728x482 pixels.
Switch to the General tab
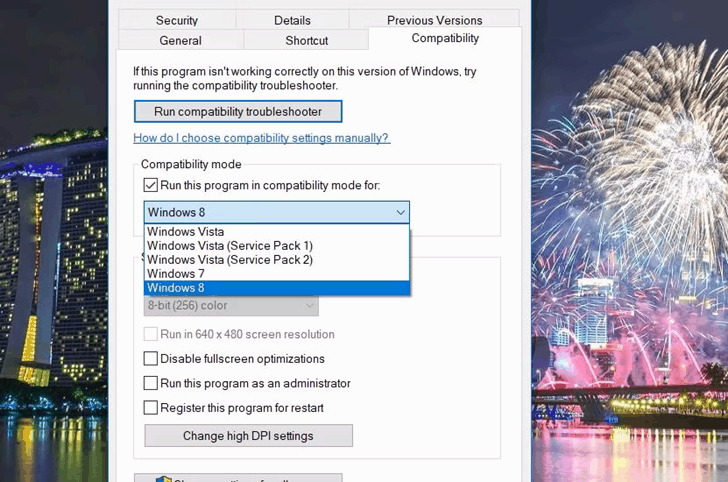pyautogui.click(x=181, y=40)
